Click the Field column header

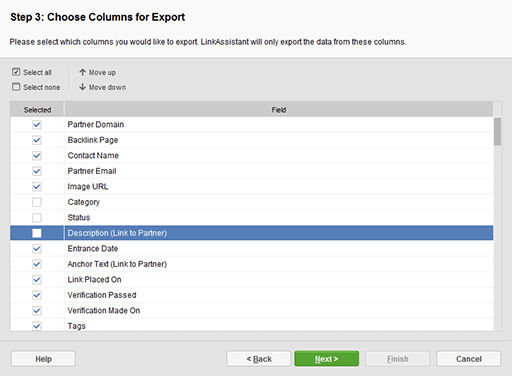click(x=279, y=110)
